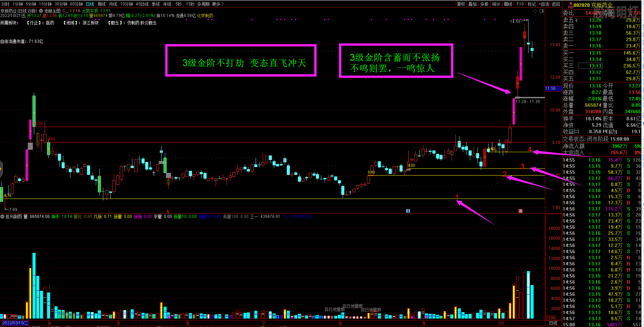Switch to the 周线 weekly tab

(x=102, y=4)
